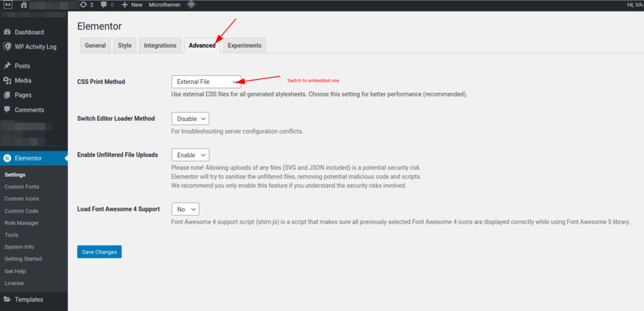Open Switch Editor Loader Method dropdown
The height and width of the screenshot is (311, 644).
190,119
